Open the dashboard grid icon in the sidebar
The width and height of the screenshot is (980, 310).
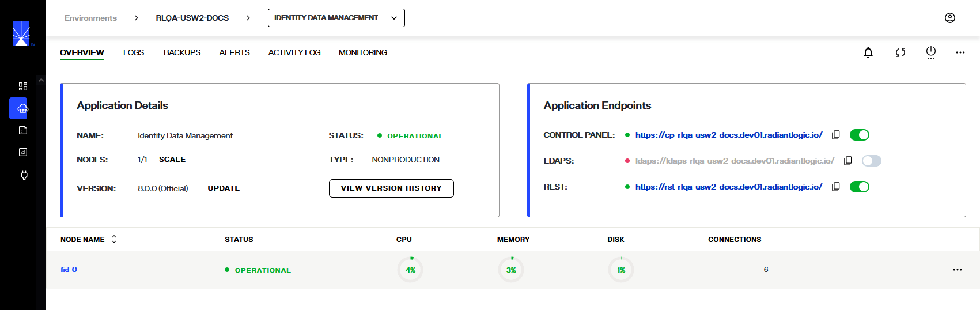pos(23,86)
